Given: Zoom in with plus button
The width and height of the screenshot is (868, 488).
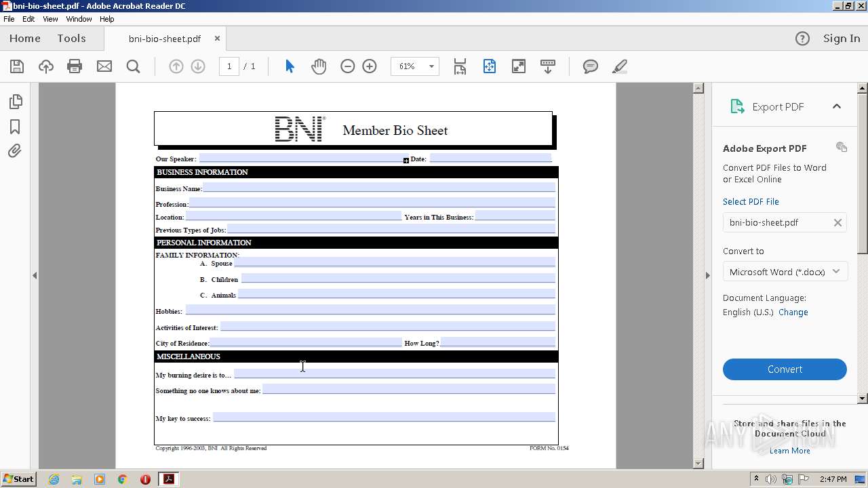Looking at the screenshot, I should pyautogui.click(x=370, y=66).
